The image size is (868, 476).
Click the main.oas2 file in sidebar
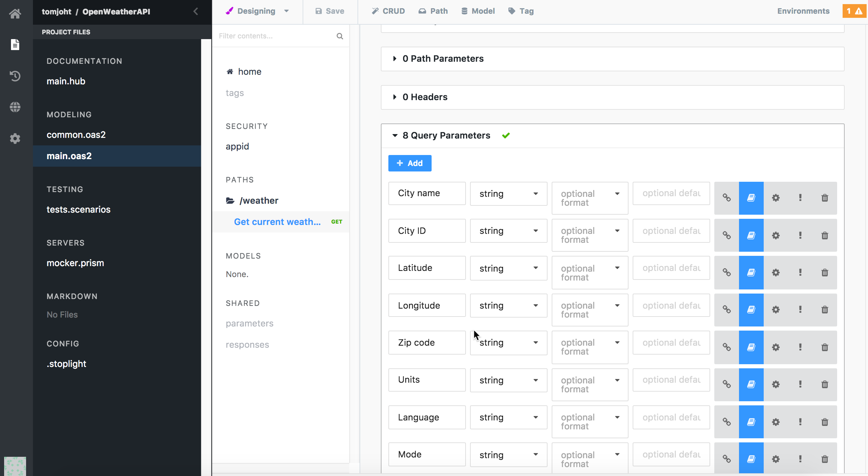point(69,155)
